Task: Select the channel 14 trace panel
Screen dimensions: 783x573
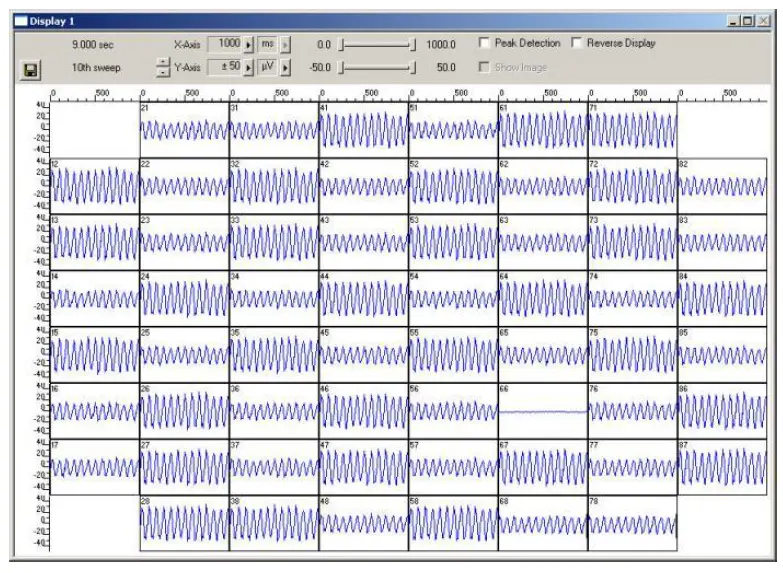Action: click(x=94, y=299)
